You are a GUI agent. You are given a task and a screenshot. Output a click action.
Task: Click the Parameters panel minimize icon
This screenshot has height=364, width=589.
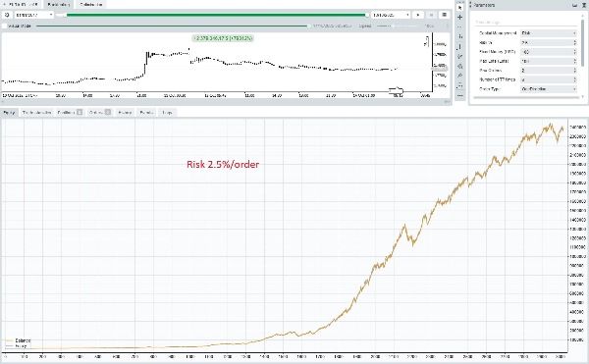click(x=574, y=5)
